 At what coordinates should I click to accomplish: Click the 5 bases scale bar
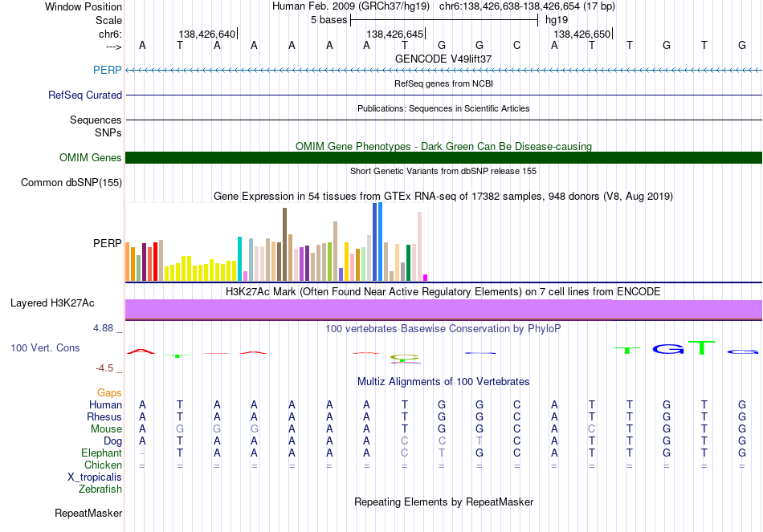(444, 20)
